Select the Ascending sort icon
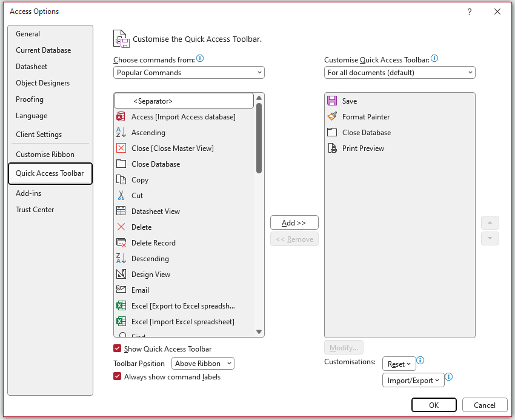The width and height of the screenshot is (515, 420). click(121, 133)
